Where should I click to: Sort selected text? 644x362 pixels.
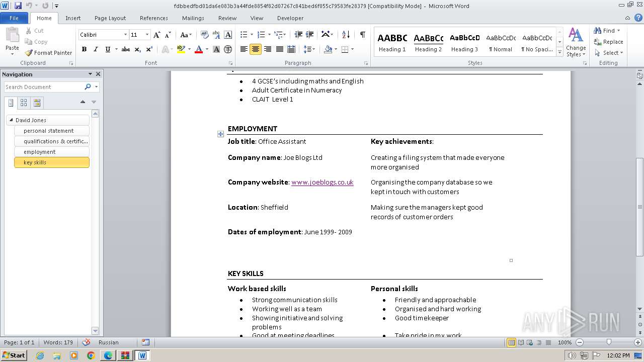[x=346, y=34]
